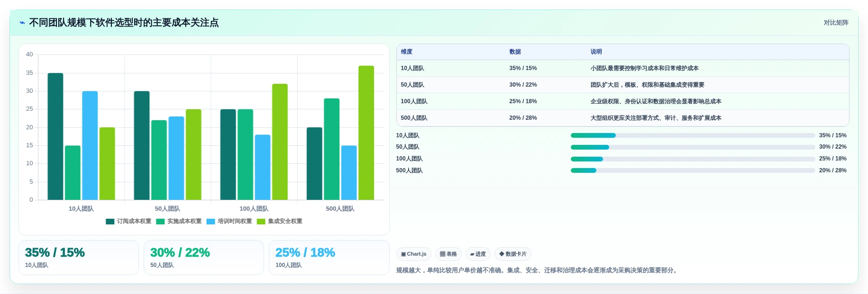Toggle the 培训时间权重 legend item

229,222
